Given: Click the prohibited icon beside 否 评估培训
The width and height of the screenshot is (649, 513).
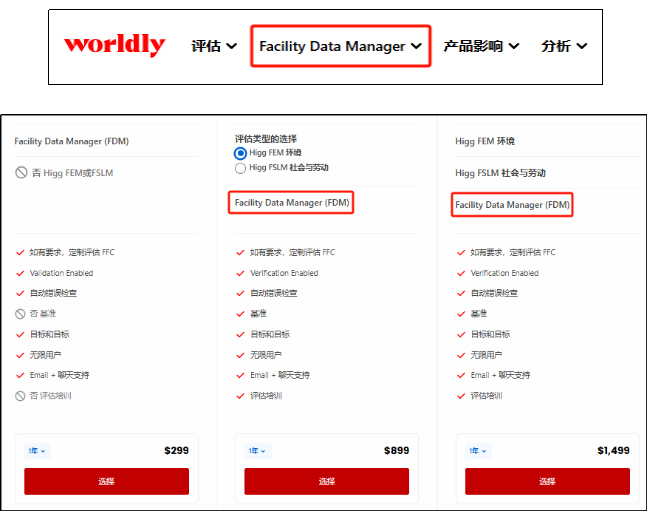Looking at the screenshot, I should (x=20, y=396).
